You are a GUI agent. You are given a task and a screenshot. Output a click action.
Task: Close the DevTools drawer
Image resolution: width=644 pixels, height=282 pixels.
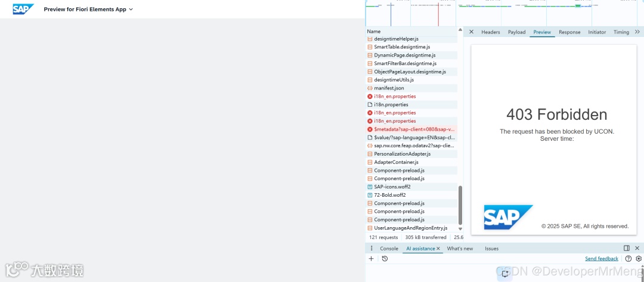[x=637, y=248]
